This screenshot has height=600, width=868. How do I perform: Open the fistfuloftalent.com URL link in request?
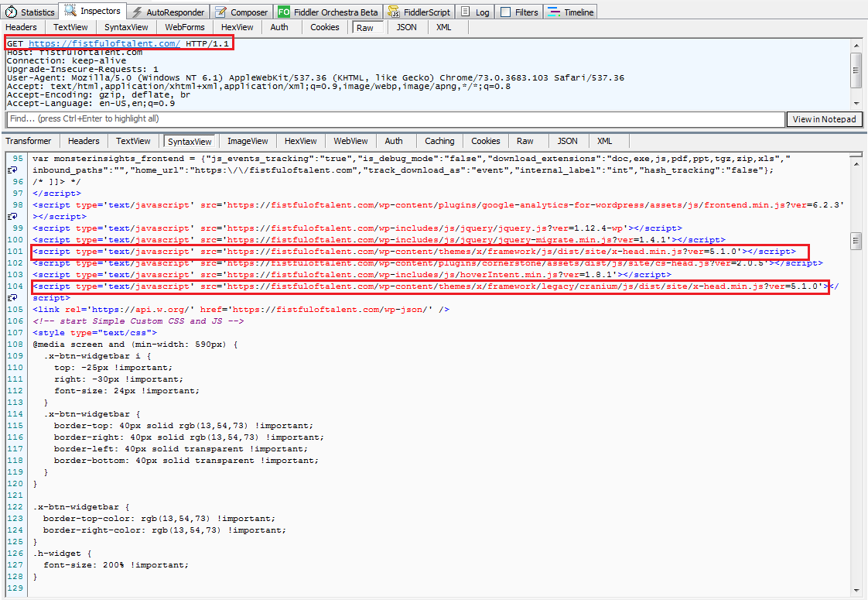[104, 44]
